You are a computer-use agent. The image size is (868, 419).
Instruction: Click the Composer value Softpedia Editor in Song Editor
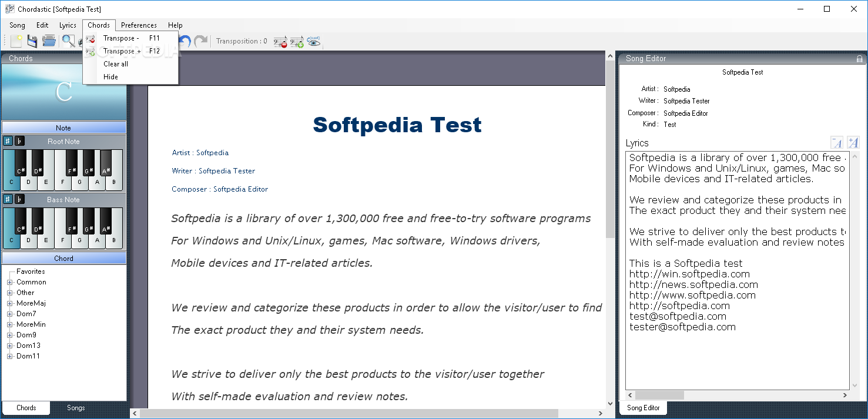pos(686,113)
